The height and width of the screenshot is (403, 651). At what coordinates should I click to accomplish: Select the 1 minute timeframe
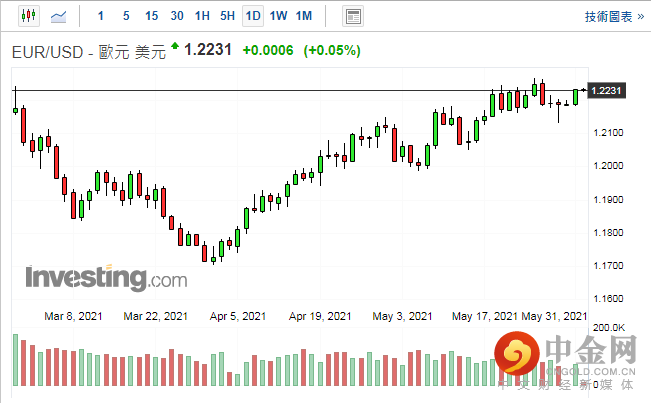[100, 16]
